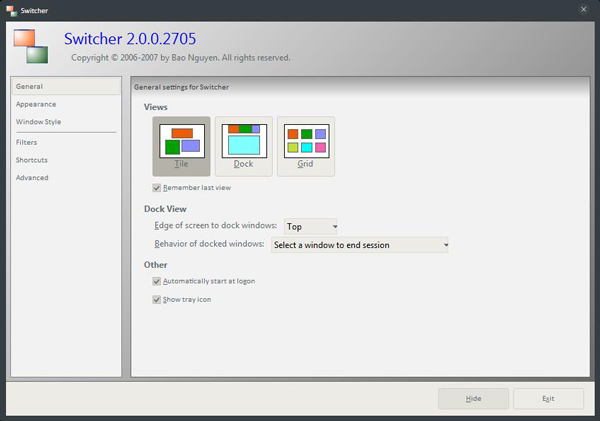Open Behavior of docked windows dropdown

point(360,245)
